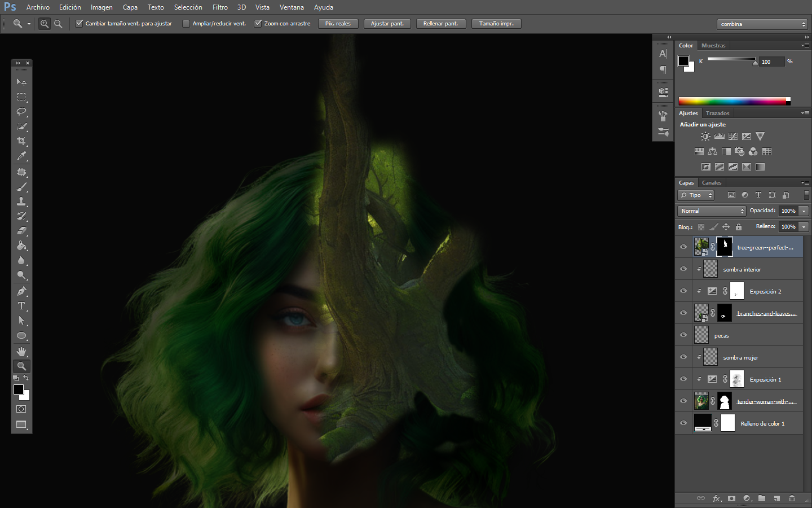This screenshot has width=812, height=508.
Task: Click the 'Ajustar pant.' button
Action: tap(387, 24)
